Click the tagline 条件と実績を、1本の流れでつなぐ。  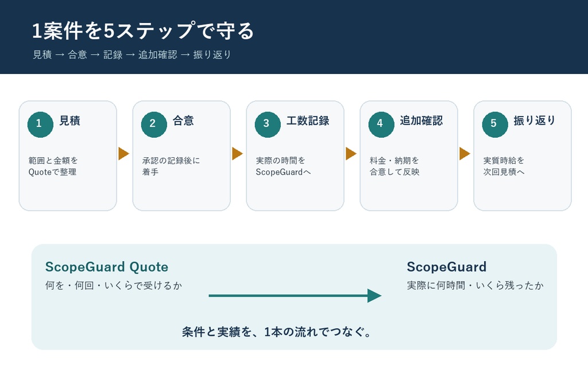277,332
